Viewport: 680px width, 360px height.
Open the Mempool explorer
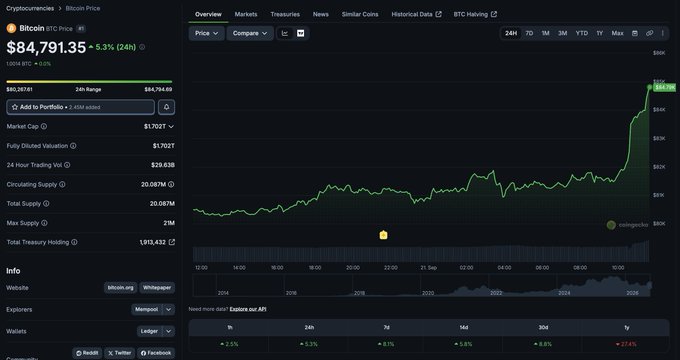pos(147,310)
